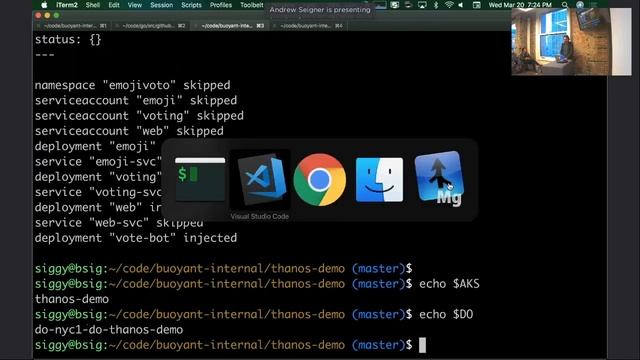Select the third terminal tab ⌘3

coord(229,26)
